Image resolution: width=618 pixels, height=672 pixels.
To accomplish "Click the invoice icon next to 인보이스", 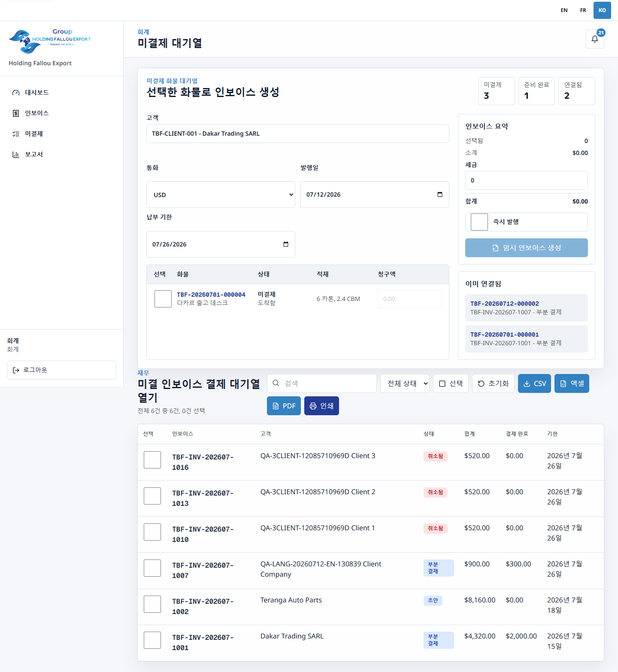I will click(x=16, y=113).
